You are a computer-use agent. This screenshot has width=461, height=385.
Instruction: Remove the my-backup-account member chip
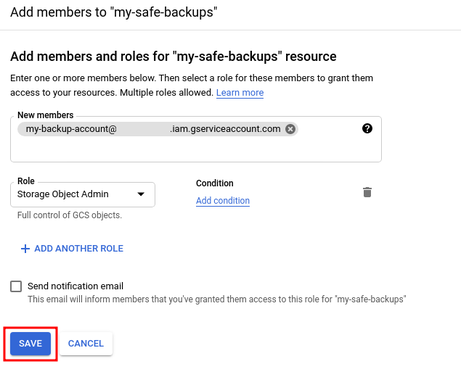tap(290, 129)
